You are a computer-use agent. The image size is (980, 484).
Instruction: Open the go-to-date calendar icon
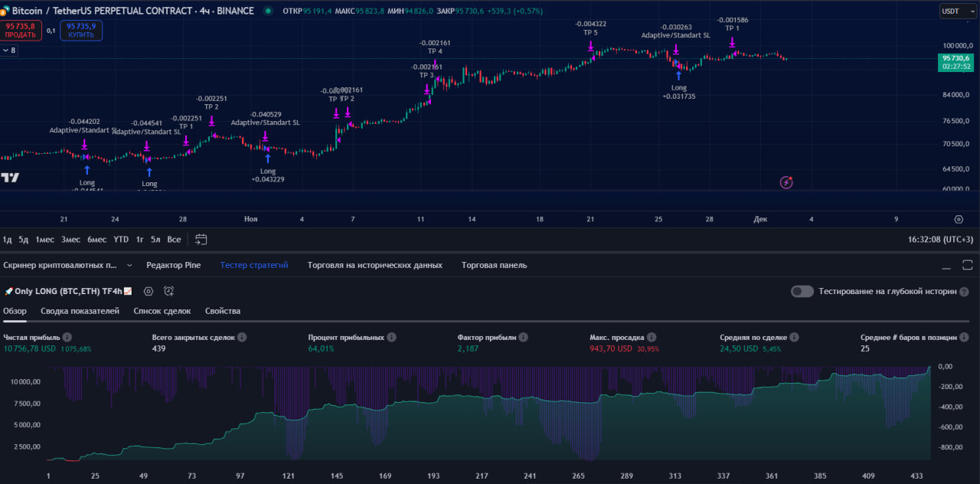[201, 240]
